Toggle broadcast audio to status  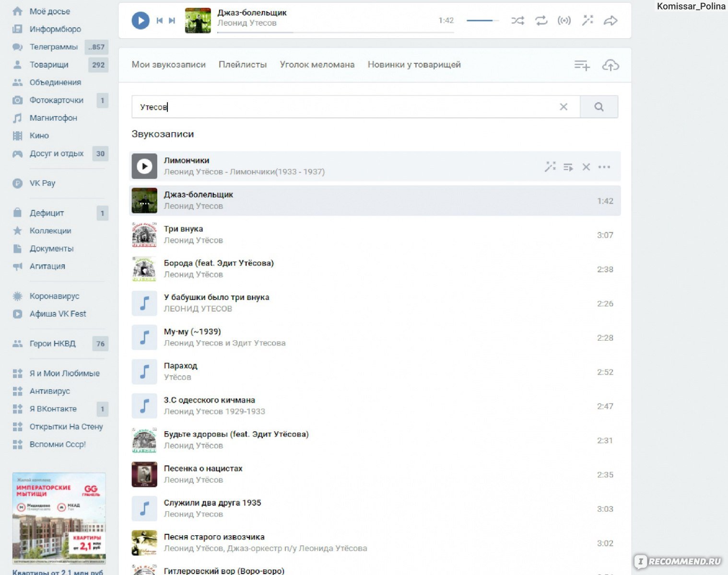click(x=564, y=21)
